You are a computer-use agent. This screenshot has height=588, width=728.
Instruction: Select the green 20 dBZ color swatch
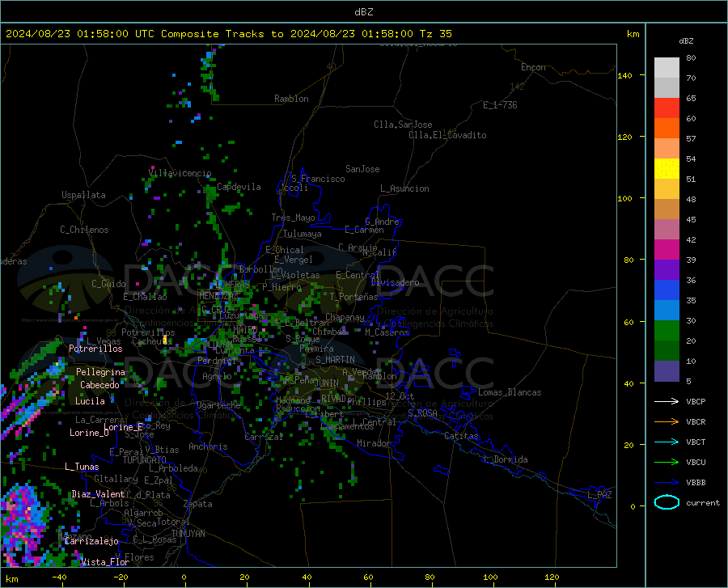(x=667, y=331)
